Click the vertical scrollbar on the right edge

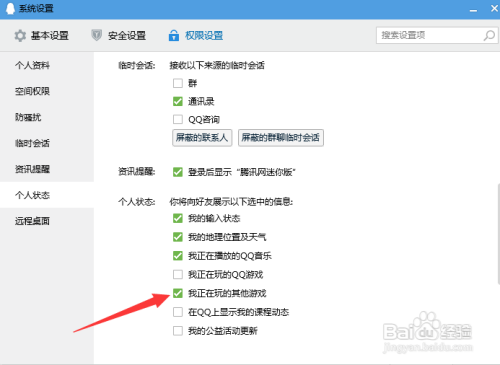click(x=498, y=233)
